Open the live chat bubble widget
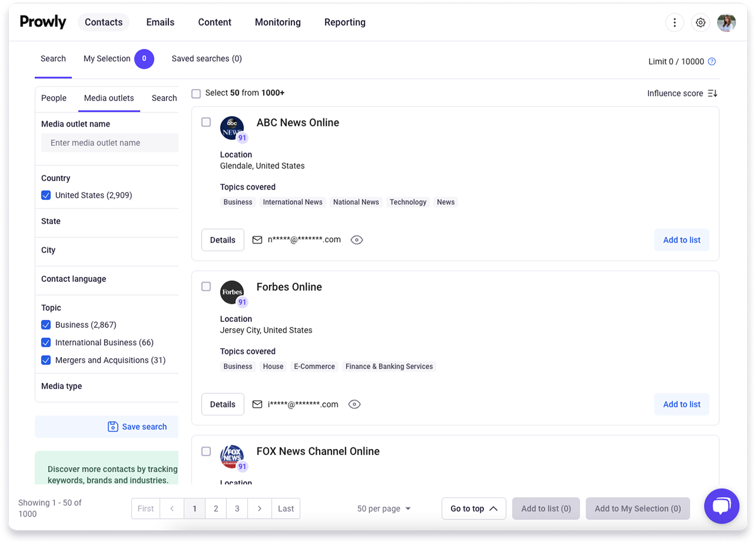The width and height of the screenshot is (756, 544). [721, 506]
